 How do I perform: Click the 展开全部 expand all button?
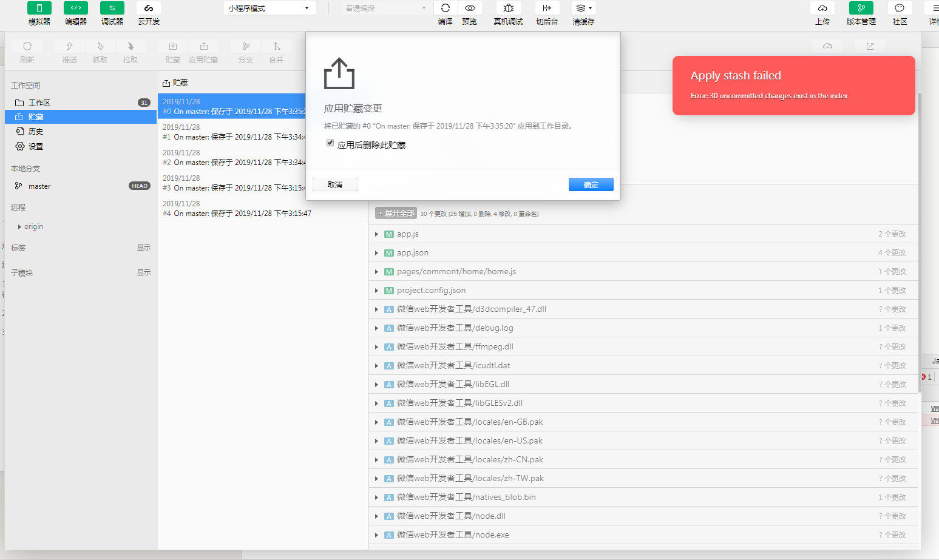[396, 214]
